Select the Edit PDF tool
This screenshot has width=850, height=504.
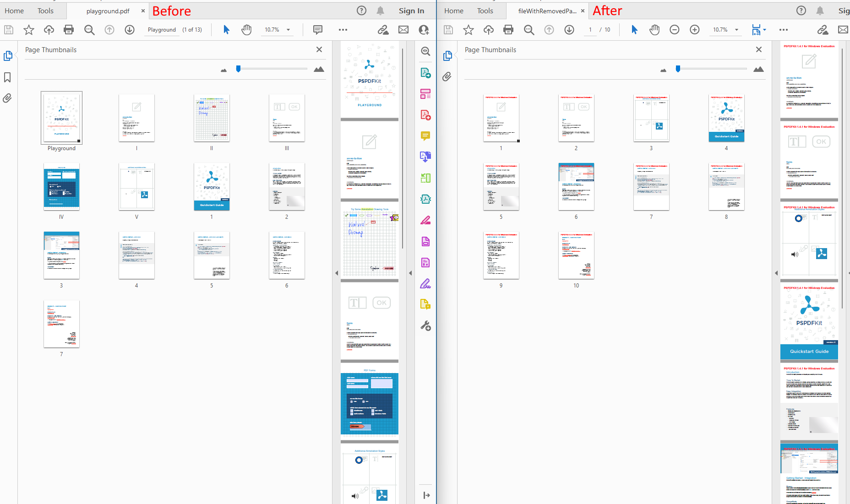pyautogui.click(x=425, y=94)
